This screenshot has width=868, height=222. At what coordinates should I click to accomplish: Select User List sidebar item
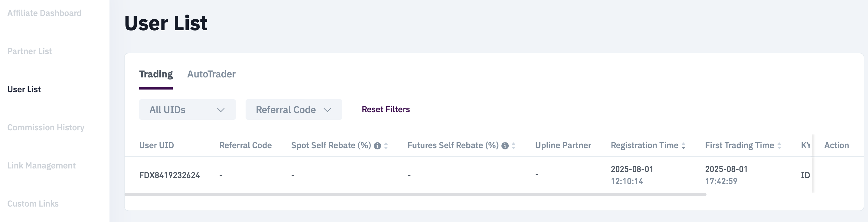(x=24, y=89)
